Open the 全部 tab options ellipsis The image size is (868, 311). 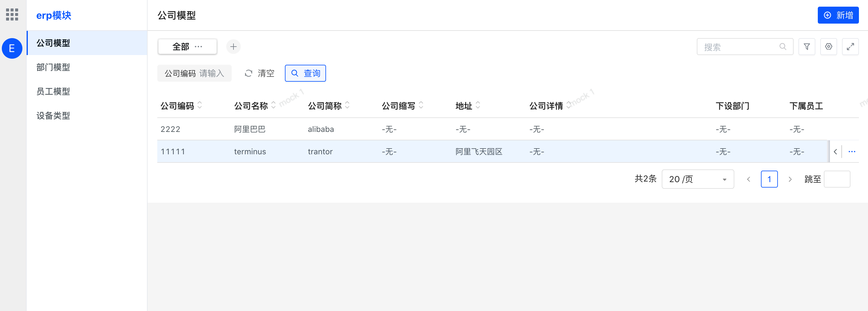[198, 47]
